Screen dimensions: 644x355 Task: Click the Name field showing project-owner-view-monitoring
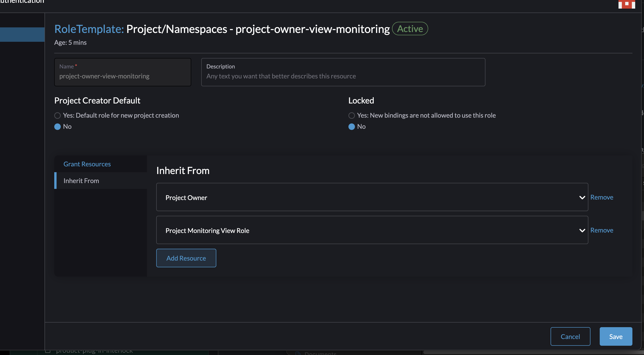(122, 76)
